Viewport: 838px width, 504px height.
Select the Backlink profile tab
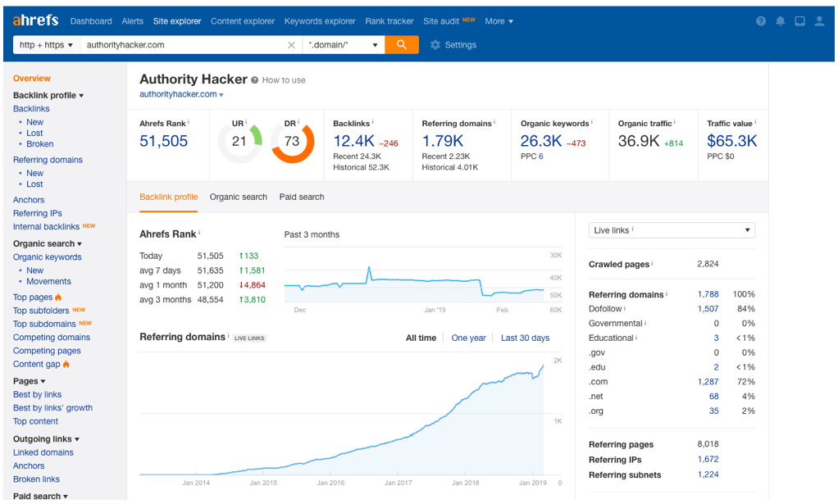[168, 197]
